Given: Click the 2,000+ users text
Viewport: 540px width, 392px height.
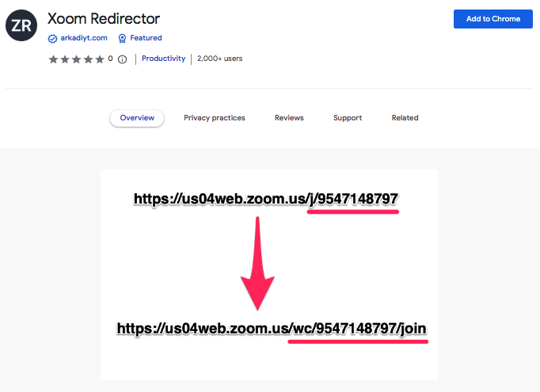Looking at the screenshot, I should click(219, 59).
